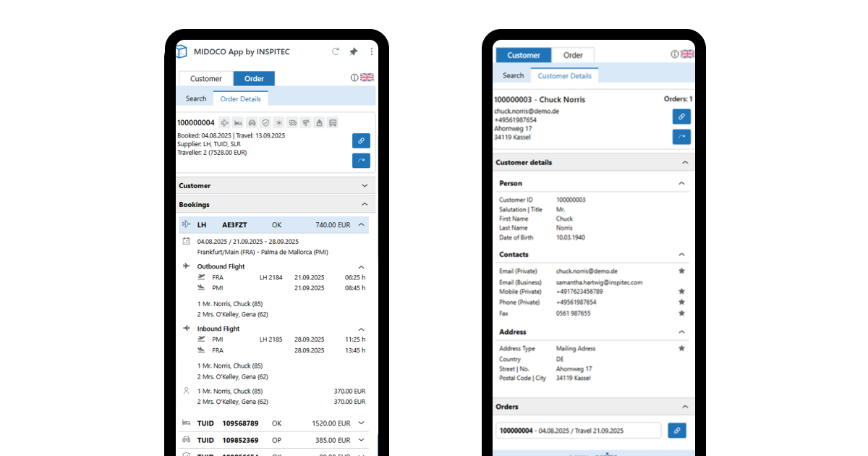Click the UK flag language icon in order screen
The width and height of the screenshot is (868, 456).
tap(367, 77)
